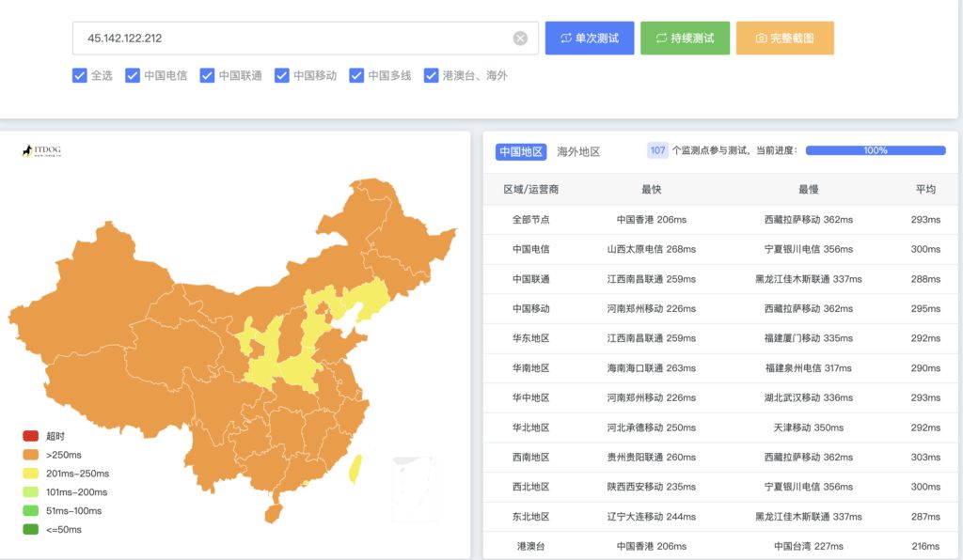Select the 华南地区 row label

coord(530,368)
